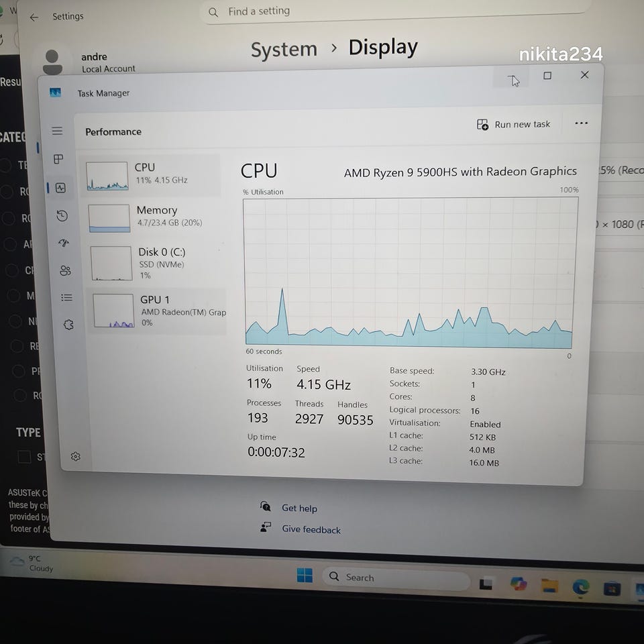Select the Memory performance entry

153,217
